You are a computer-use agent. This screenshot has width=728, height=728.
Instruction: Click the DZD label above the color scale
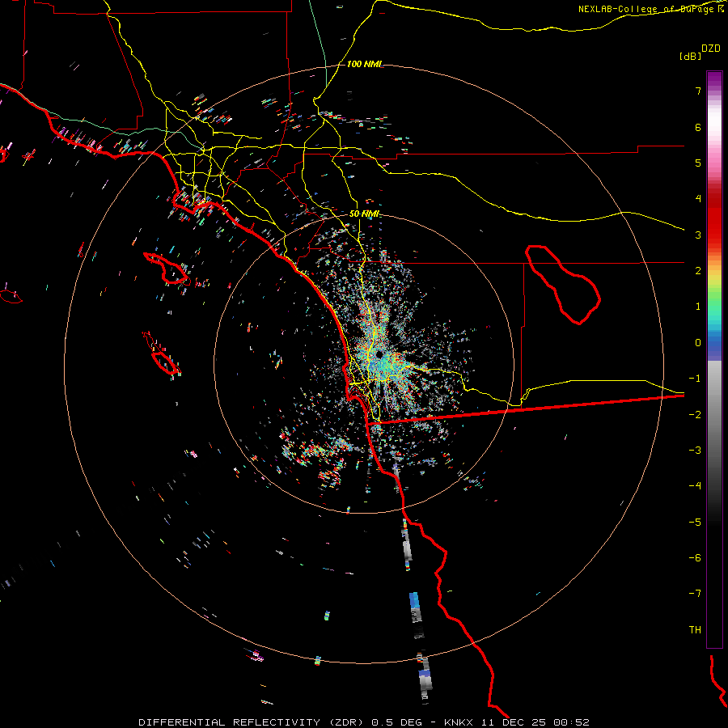pos(711,49)
